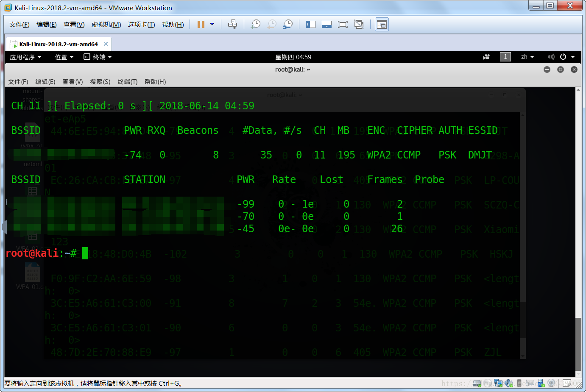Click the power icon in Kali top bar
This screenshot has height=392, width=586.
[563, 57]
